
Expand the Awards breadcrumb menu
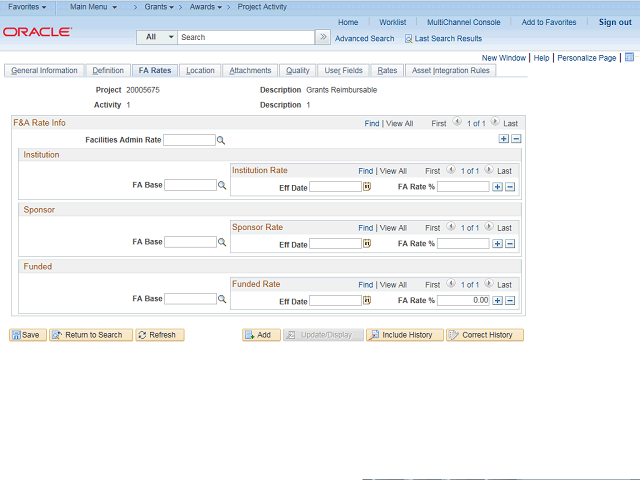(x=206, y=7)
